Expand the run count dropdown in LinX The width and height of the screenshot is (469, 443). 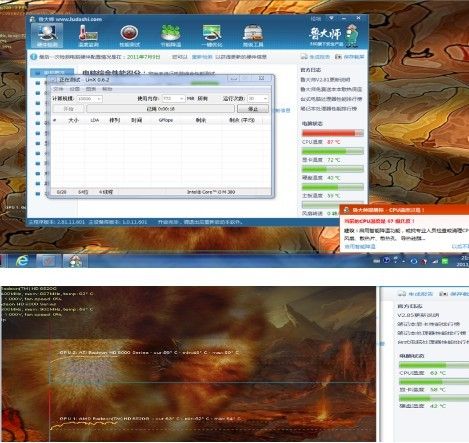tap(265, 99)
